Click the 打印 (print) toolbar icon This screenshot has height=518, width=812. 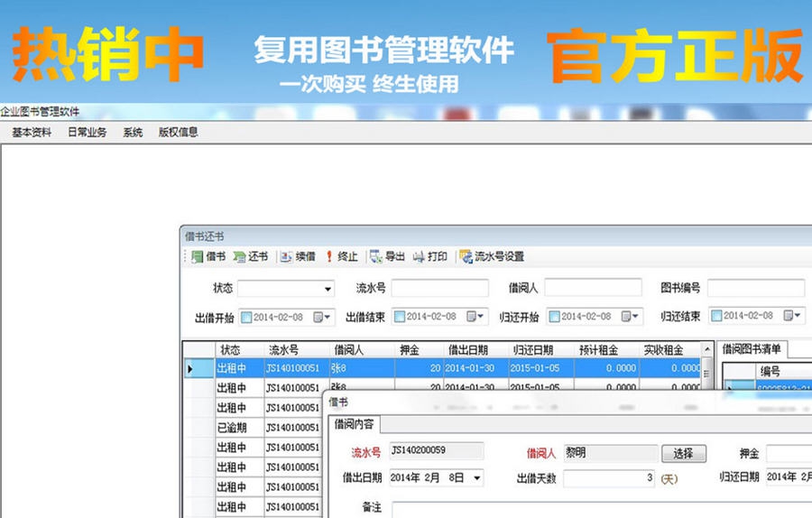click(x=430, y=257)
